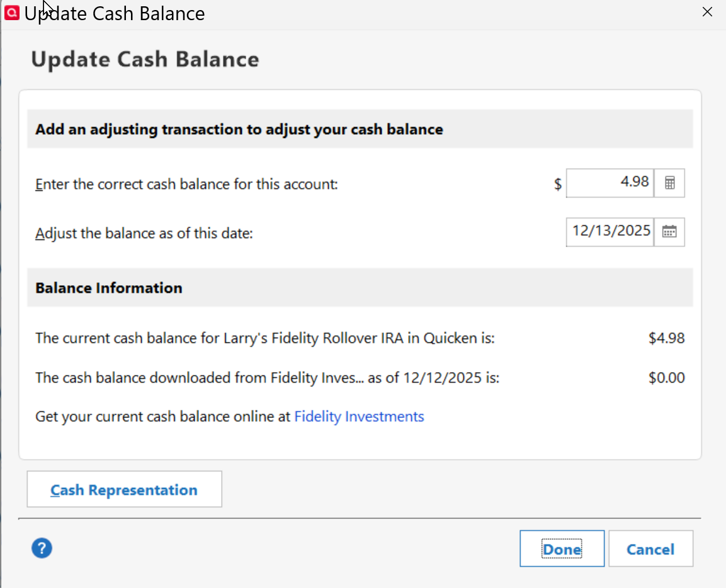Click the dollar sign beside the balance field
The height and width of the screenshot is (588, 726).
coord(557,184)
